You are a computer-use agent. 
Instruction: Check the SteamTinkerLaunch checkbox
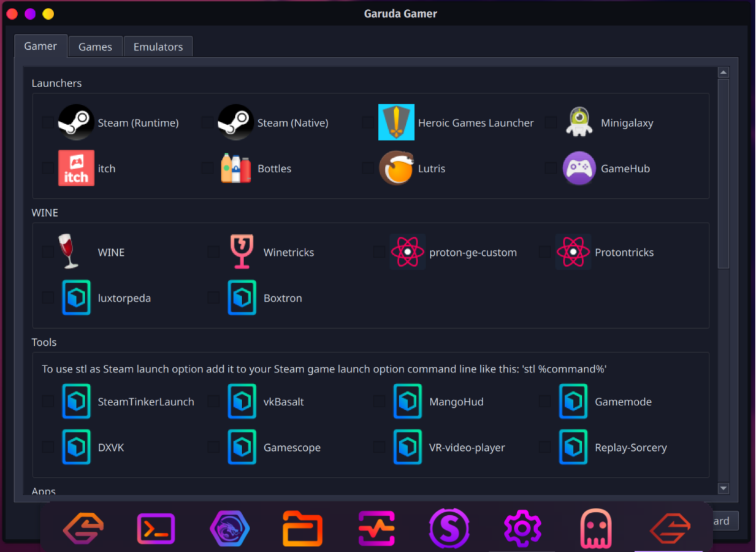click(47, 401)
